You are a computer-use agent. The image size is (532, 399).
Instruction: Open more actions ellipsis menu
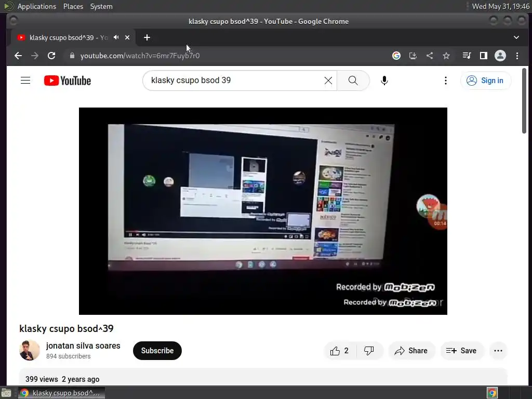pos(498,351)
